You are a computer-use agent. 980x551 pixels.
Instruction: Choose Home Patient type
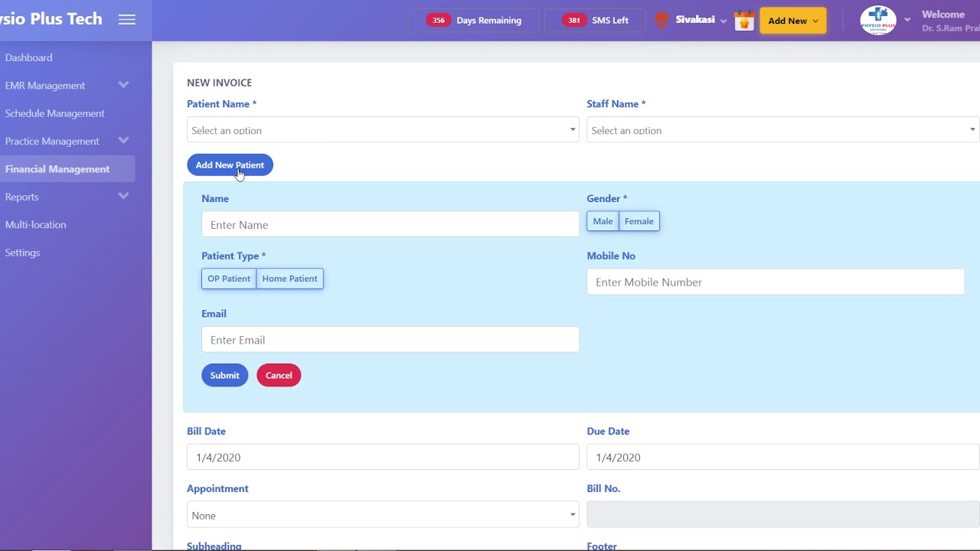290,279
